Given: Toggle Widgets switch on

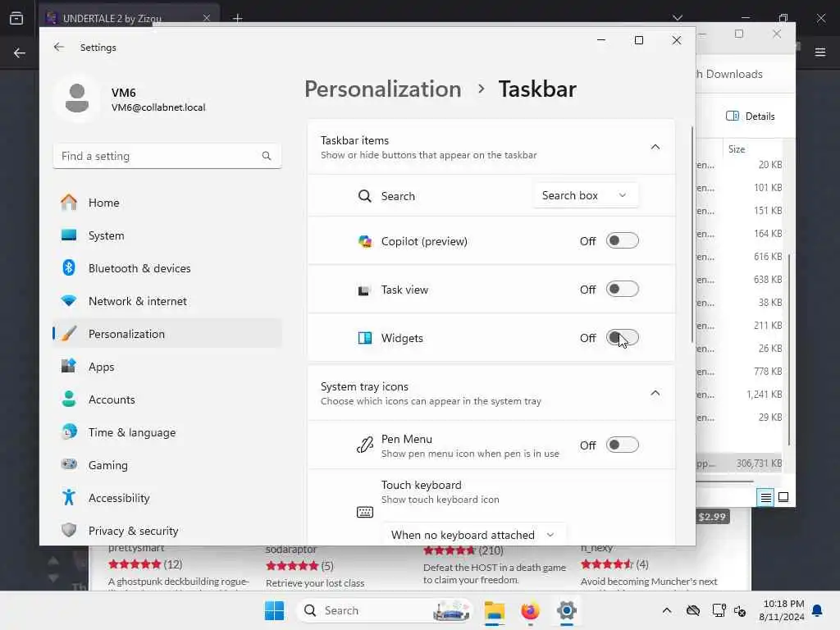Looking at the screenshot, I should pos(622,337).
